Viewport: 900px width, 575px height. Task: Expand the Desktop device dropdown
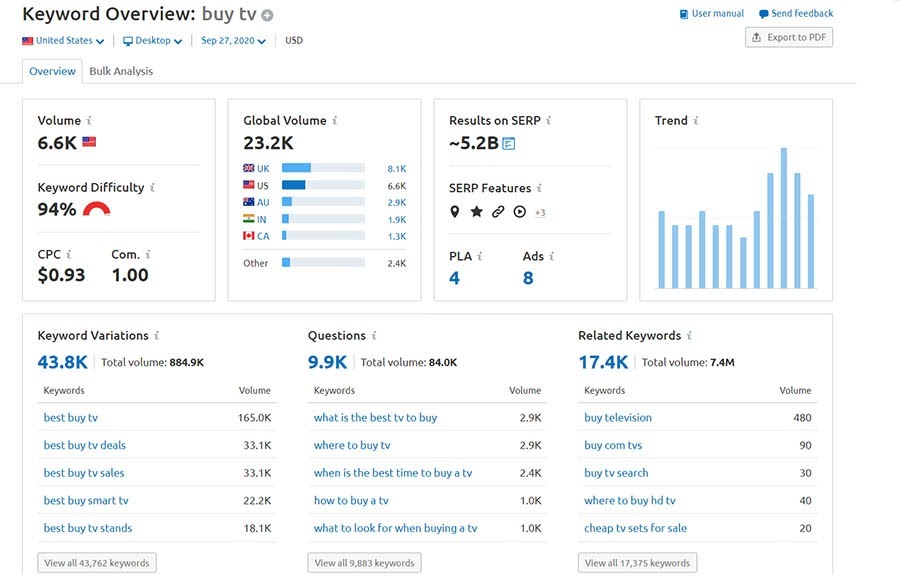point(153,41)
